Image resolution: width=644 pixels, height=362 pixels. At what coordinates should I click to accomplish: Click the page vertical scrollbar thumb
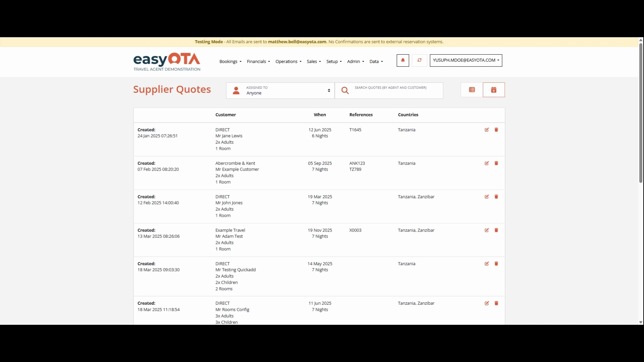tap(641, 113)
